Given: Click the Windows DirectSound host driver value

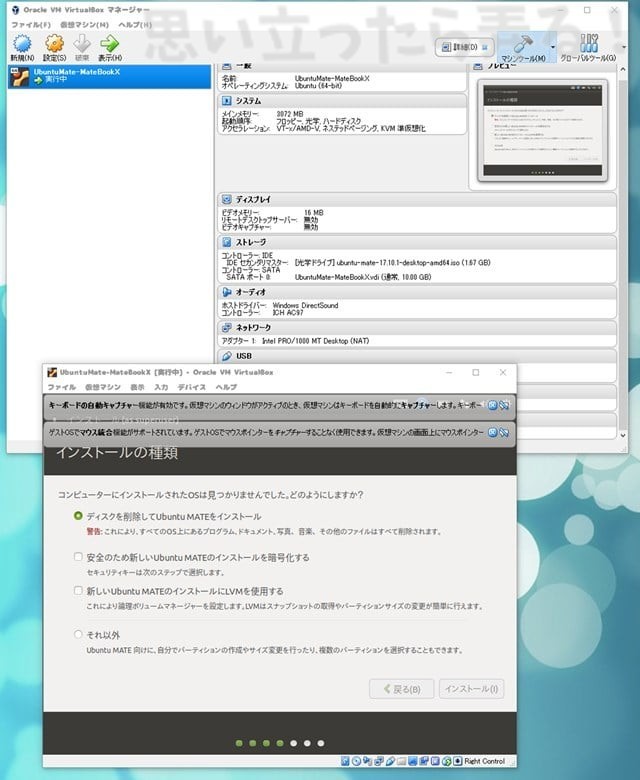Looking at the screenshot, I should coord(305,305).
